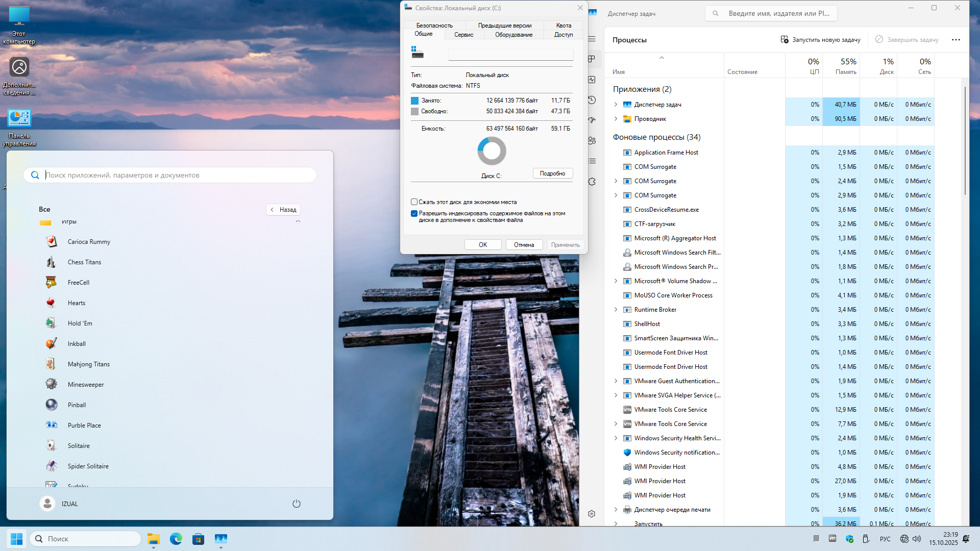The height and width of the screenshot is (551, 980).
Task: Open Task Manager settings gear
Action: pyautogui.click(x=592, y=514)
